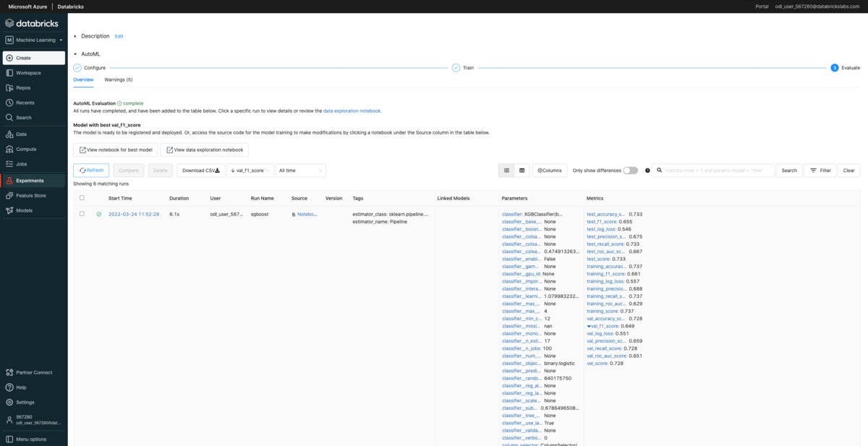Click the sidebar Search magnifier icon
The image size is (868, 446).
pos(9,117)
